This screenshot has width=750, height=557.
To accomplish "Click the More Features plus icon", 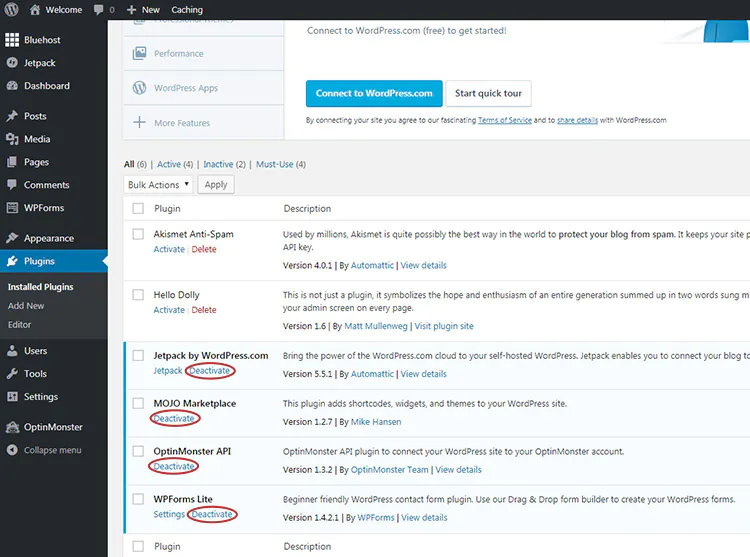I will (x=139, y=122).
